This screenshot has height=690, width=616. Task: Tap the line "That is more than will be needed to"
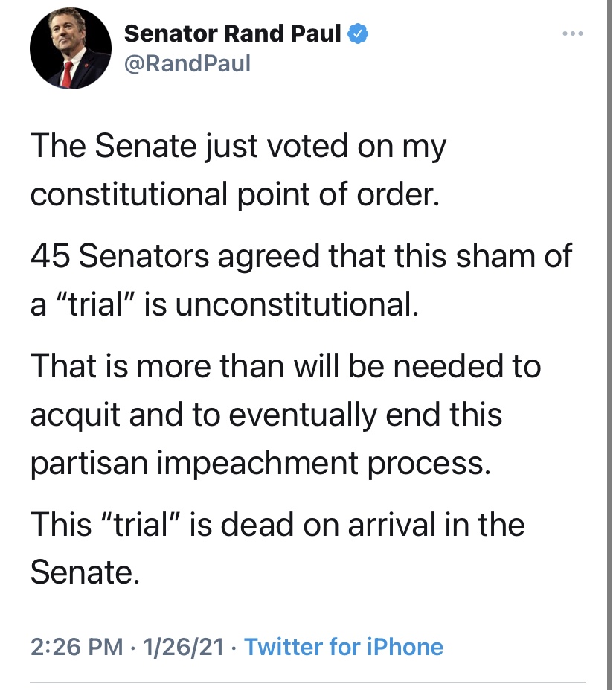tap(286, 366)
